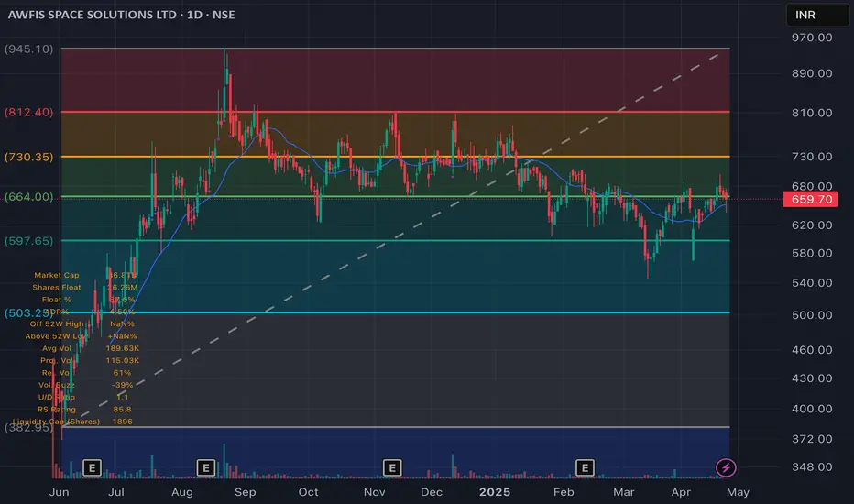Click the Market Cap stat label
854x504 pixels.
pos(57,275)
